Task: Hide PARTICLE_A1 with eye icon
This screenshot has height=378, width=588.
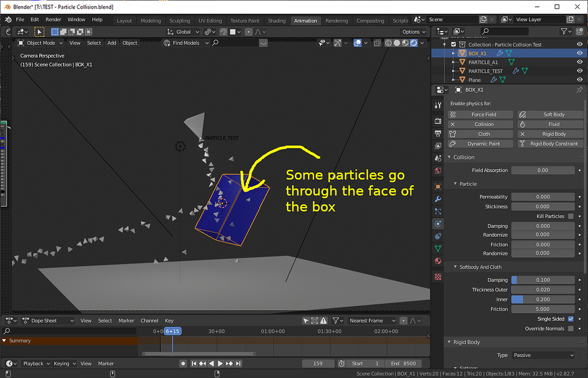Action: [x=579, y=62]
